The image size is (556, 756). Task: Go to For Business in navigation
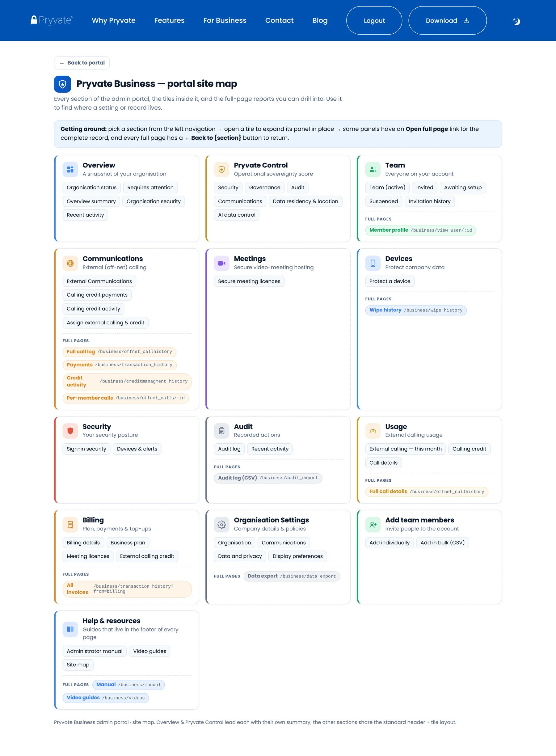click(x=225, y=20)
